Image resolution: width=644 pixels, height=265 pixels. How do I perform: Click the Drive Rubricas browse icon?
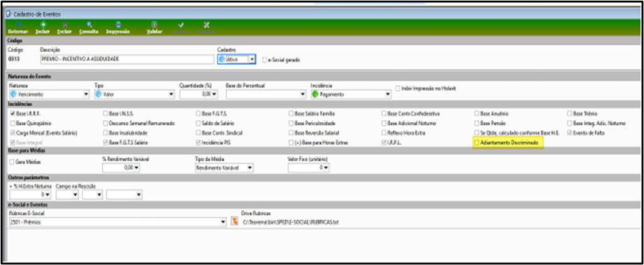click(235, 222)
